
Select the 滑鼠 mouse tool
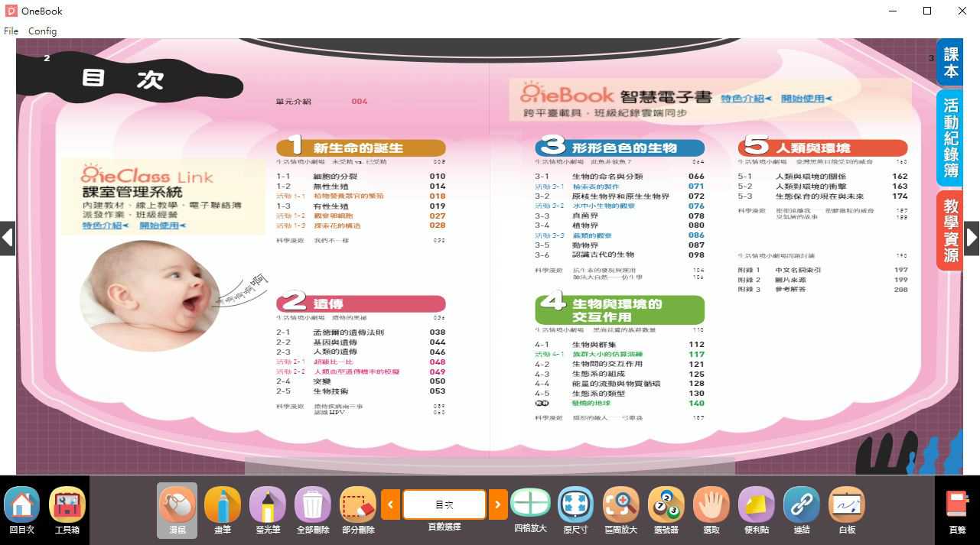177,510
